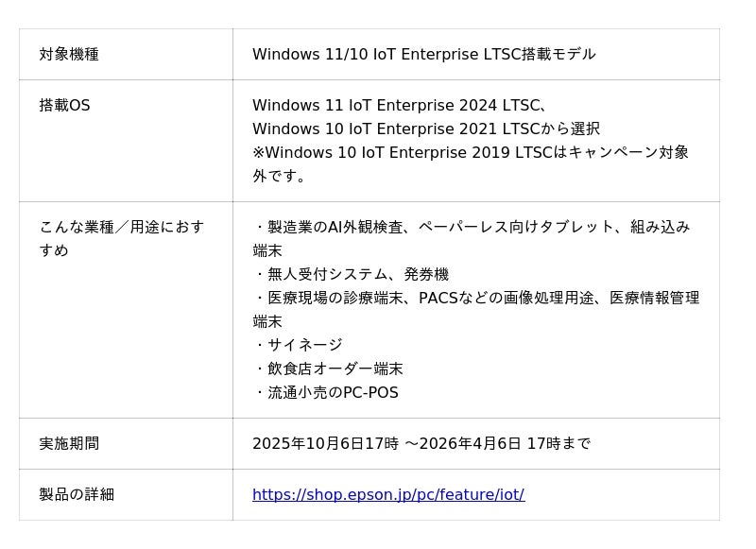Click the Windows 11/10 IoT Enterprise LTSC搭載モデル text
756x549 pixels.
423,54
